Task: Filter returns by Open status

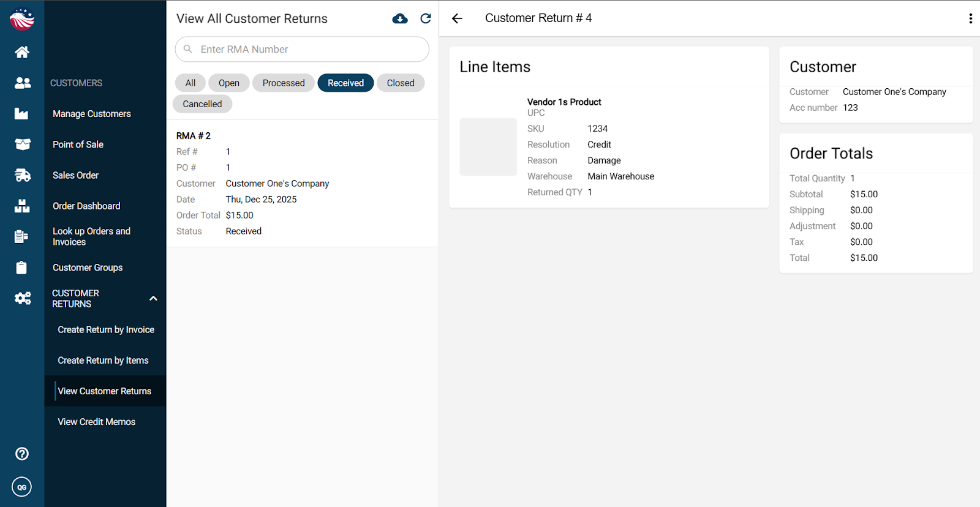Action: tap(228, 83)
